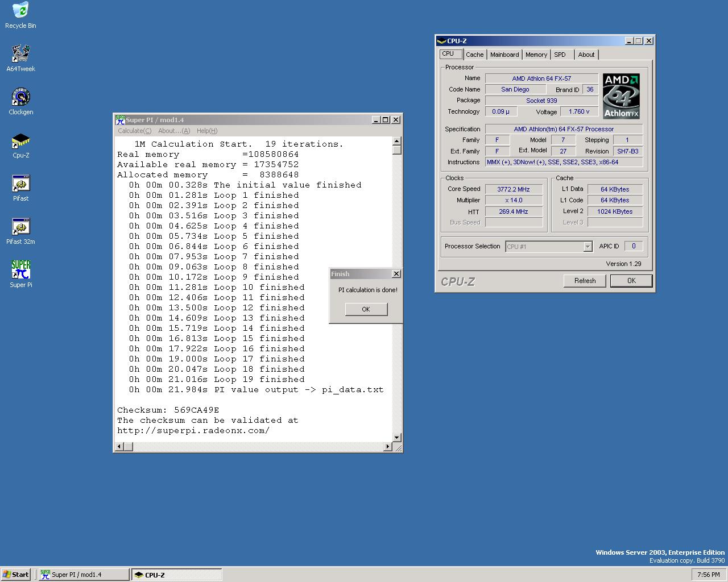Click the OK button in CPU-Z
This screenshot has height=582, width=728.
(x=631, y=281)
